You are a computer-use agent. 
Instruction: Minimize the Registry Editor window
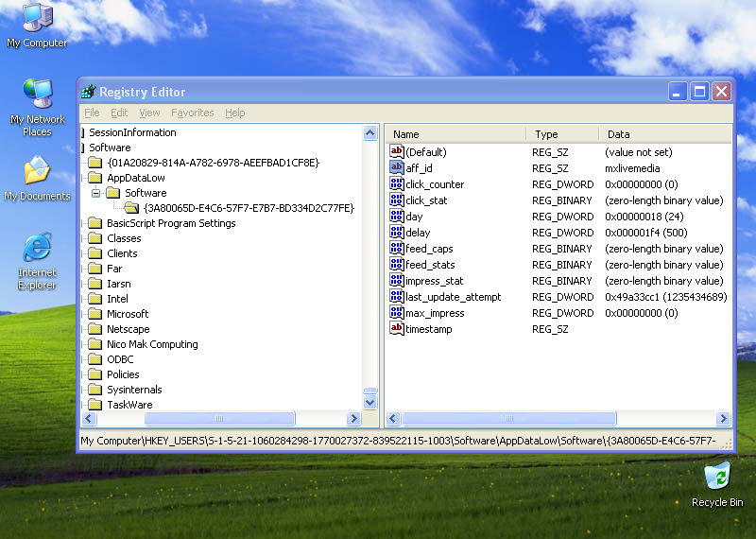[677, 91]
